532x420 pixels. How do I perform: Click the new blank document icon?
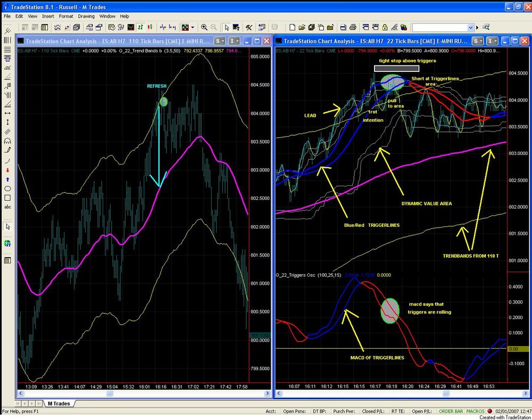(292, 28)
